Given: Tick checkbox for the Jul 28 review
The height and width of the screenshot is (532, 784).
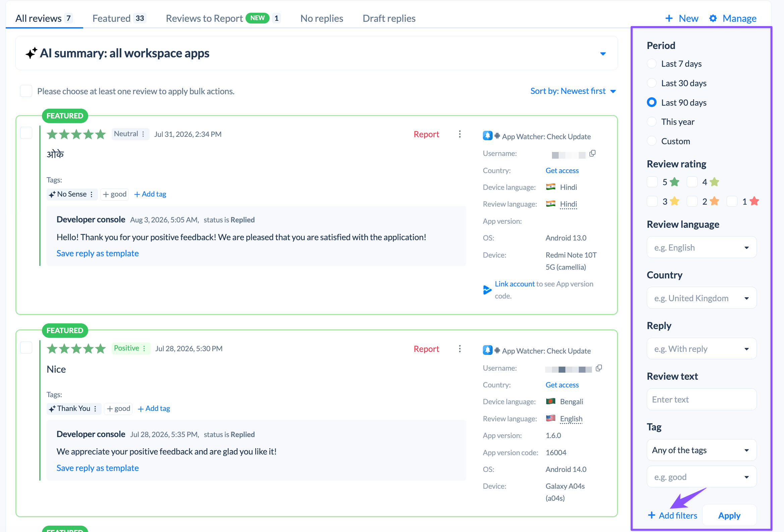Looking at the screenshot, I should click(x=26, y=348).
